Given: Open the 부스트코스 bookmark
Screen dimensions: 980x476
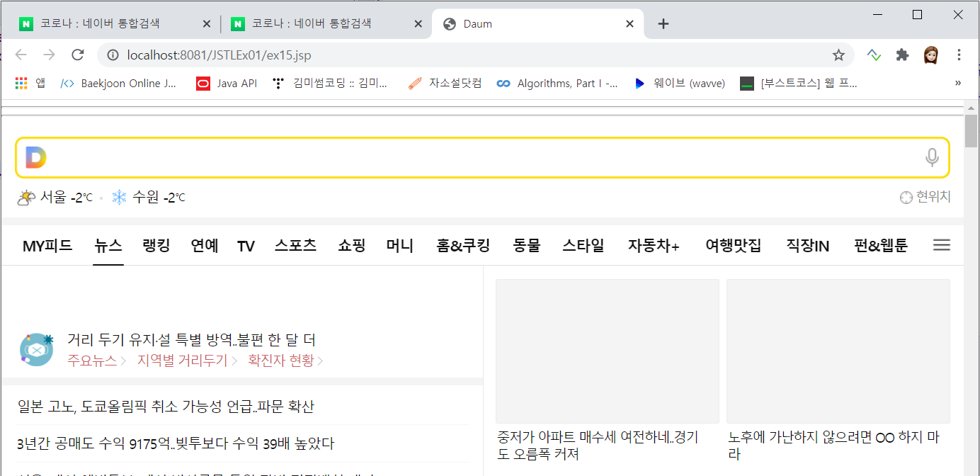Looking at the screenshot, I should tap(799, 84).
